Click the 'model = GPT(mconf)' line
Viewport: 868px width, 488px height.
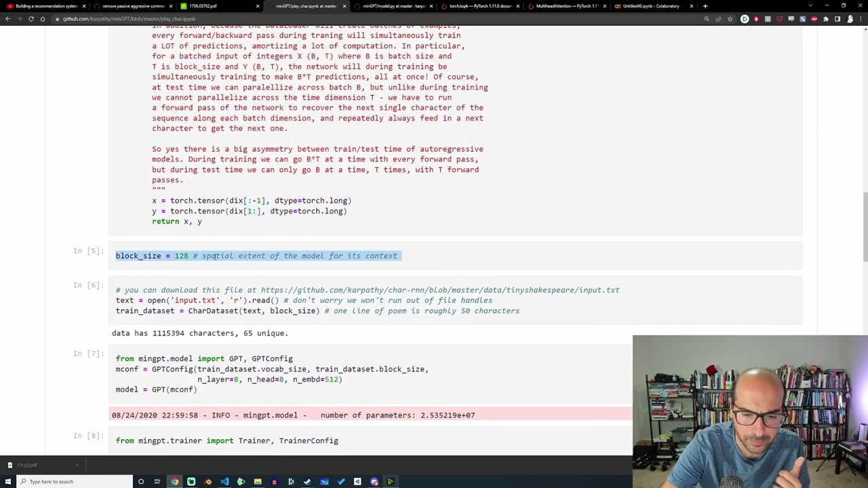pyautogui.click(x=156, y=390)
